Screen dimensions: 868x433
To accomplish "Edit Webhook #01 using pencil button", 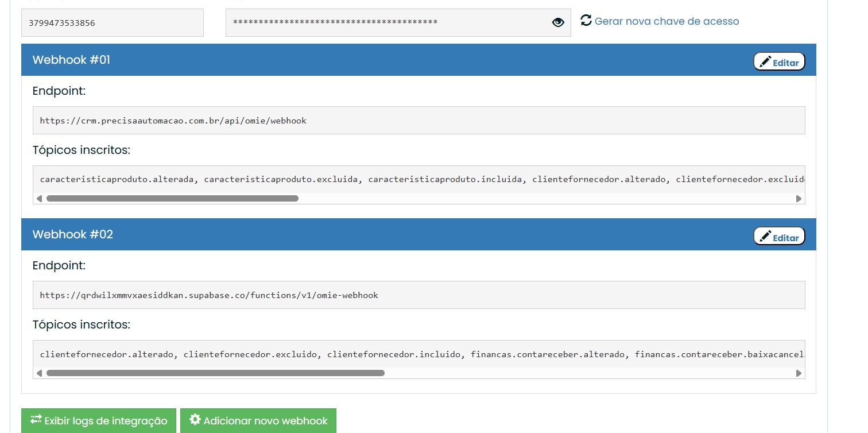I will coord(779,61).
